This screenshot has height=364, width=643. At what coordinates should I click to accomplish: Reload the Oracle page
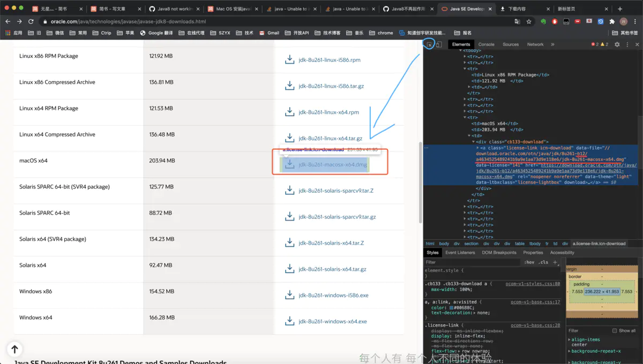[31, 21]
